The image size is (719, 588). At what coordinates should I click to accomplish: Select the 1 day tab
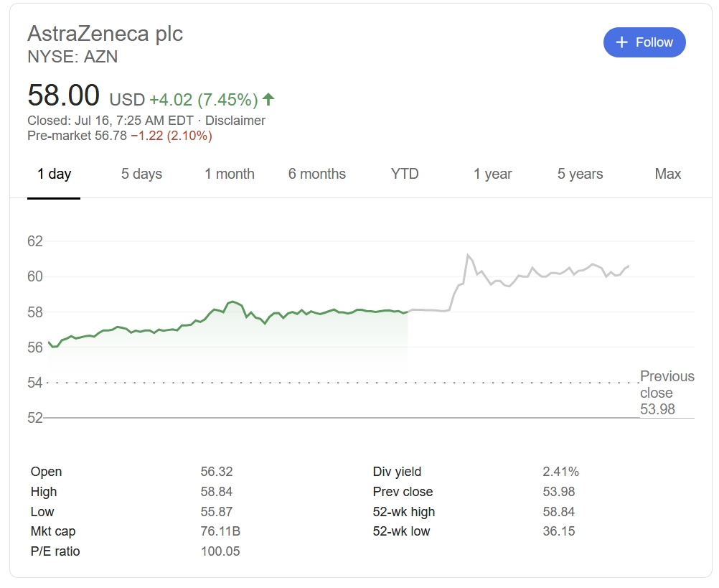(55, 174)
